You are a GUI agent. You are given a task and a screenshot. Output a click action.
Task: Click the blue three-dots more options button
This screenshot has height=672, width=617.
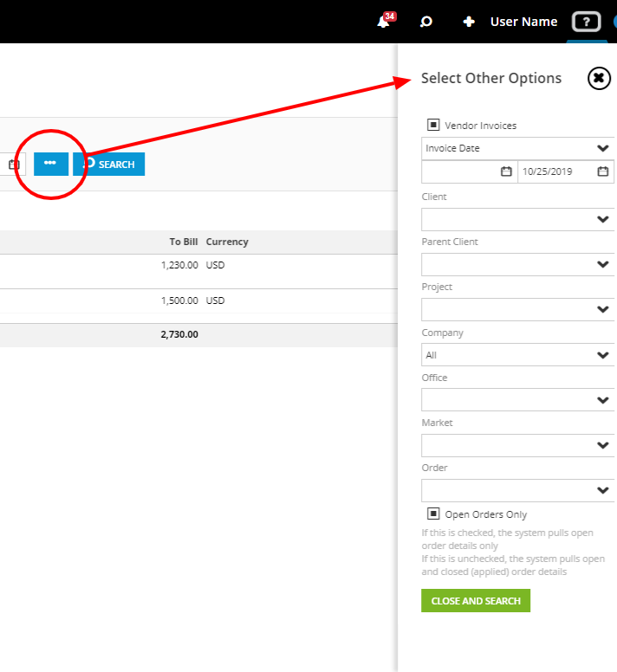coord(51,164)
